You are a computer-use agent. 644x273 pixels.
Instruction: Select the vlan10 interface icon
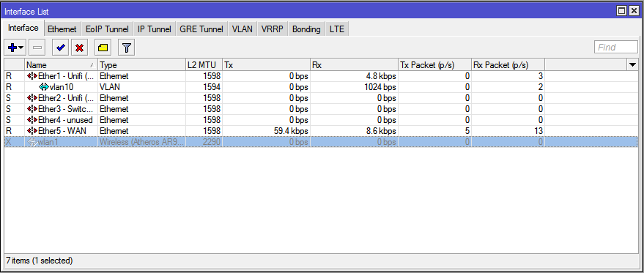point(43,87)
